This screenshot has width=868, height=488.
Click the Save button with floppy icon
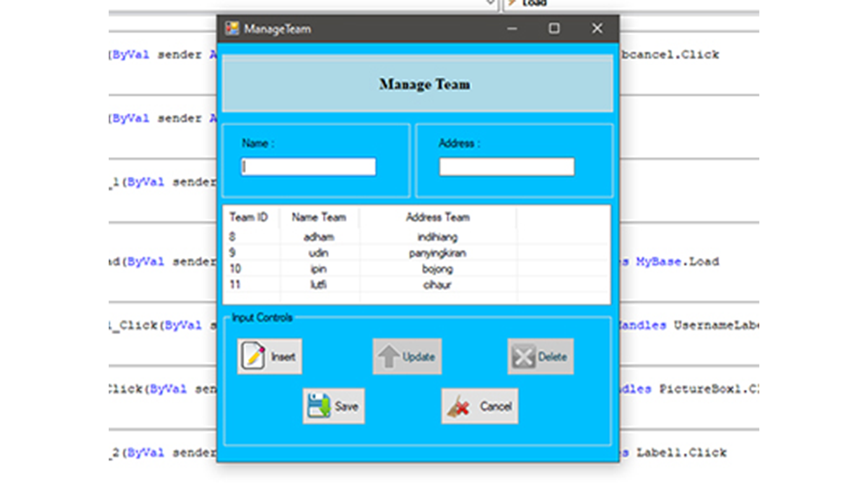334,406
